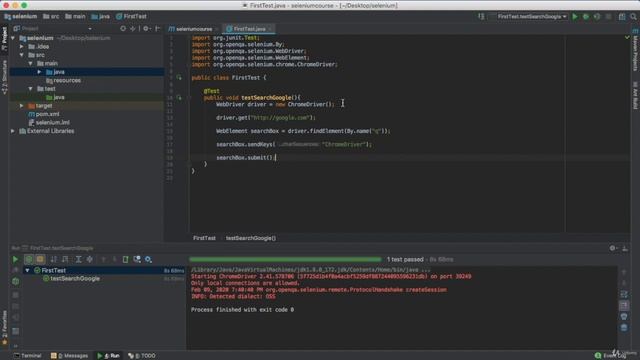Image resolution: width=640 pixels, height=360 pixels.
Task: Click scroll-from-source target icon in Project panel
Action: click(x=123, y=29)
